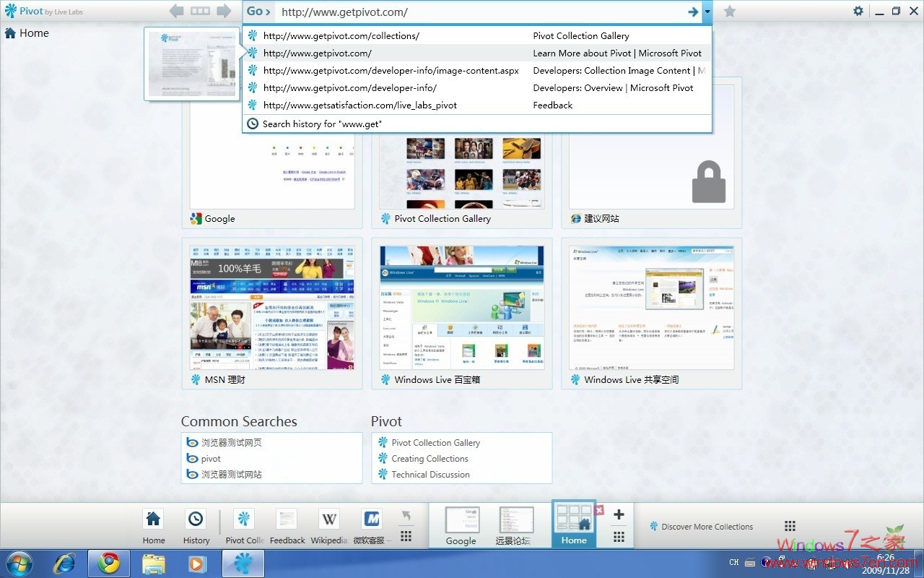Image resolution: width=924 pixels, height=578 pixels.
Task: Open Windows Media Player from taskbar
Action: pyautogui.click(x=196, y=564)
